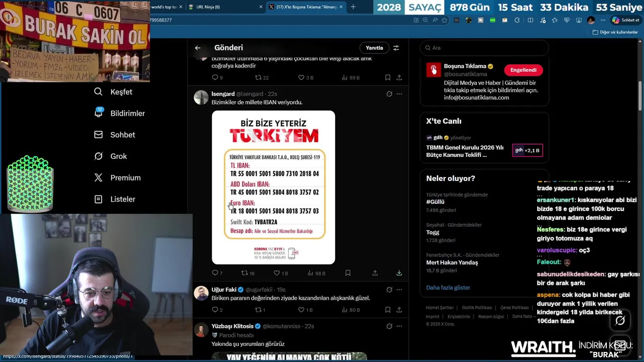Click Grok icon on Uğur Faki's post
The width and height of the screenshot is (644, 362).
389,290
